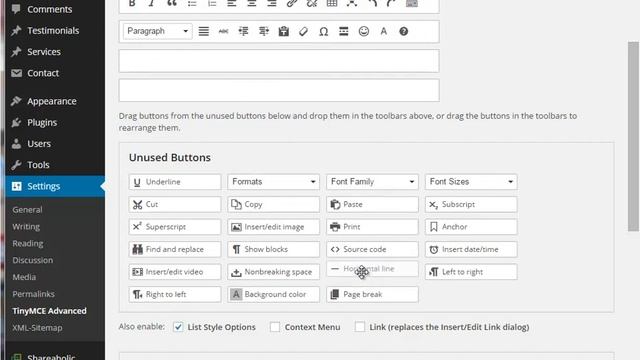Image resolution: width=640 pixels, height=360 pixels.
Task: Click the Insert/edit video button
Action: (175, 272)
